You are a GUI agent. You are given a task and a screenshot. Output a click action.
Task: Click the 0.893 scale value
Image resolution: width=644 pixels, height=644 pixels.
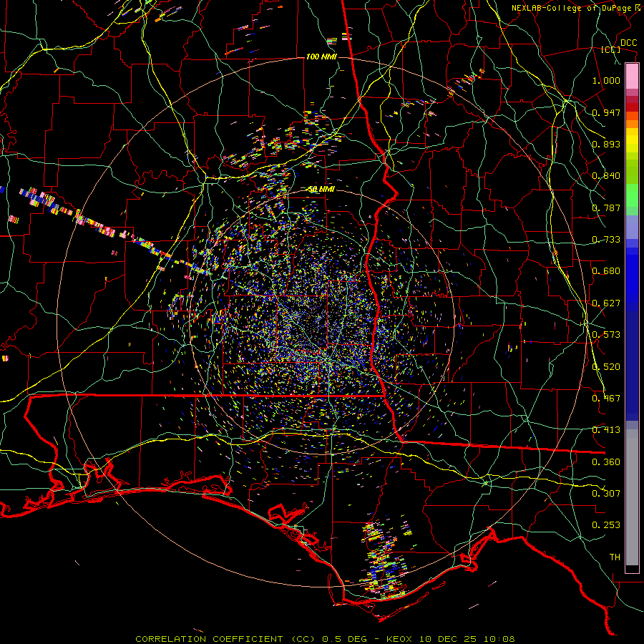pyautogui.click(x=606, y=144)
